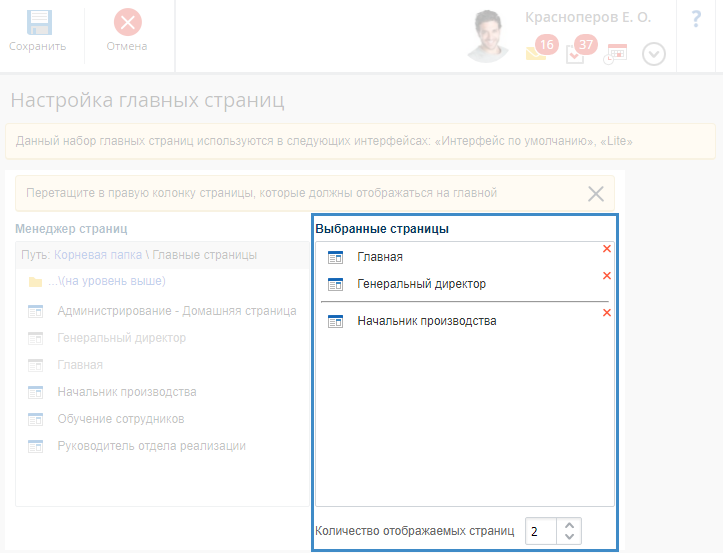The height and width of the screenshot is (553, 723).
Task: Select Руководитель отдела реализации page
Action: (151, 446)
